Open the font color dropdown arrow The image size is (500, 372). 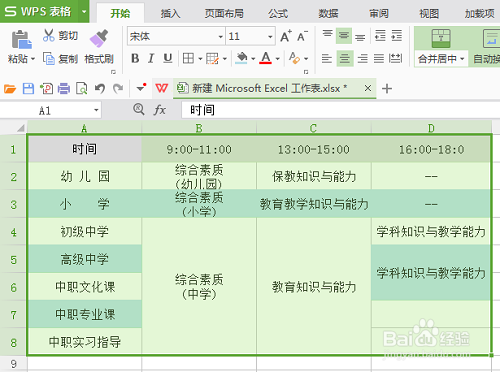277,59
